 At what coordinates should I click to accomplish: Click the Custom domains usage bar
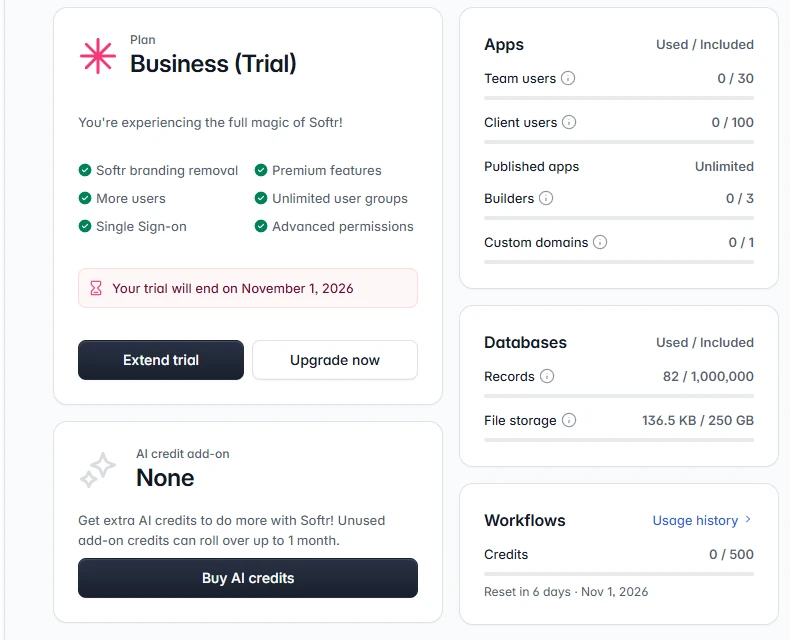coord(619,262)
